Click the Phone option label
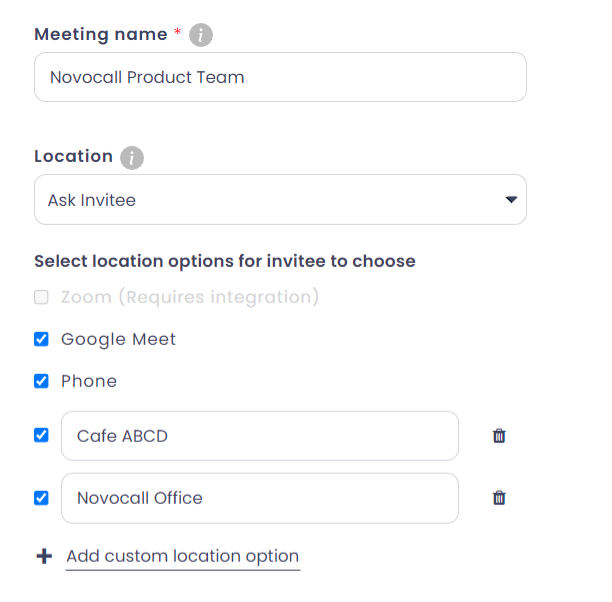 pyautogui.click(x=89, y=381)
